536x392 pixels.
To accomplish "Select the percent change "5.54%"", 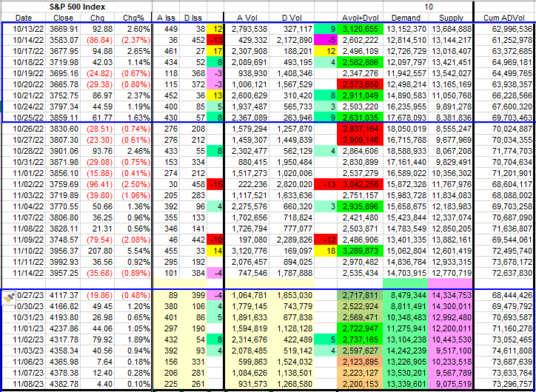I will coord(133,251).
